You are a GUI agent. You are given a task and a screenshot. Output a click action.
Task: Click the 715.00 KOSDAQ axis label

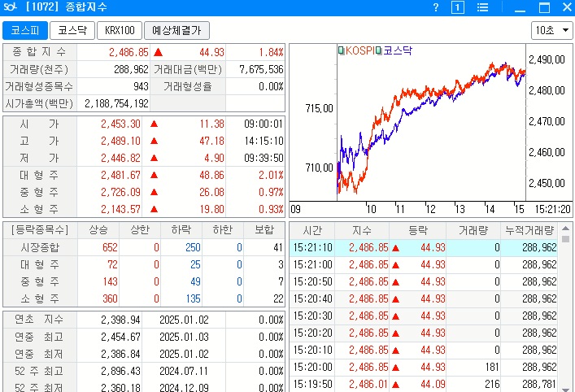(x=319, y=108)
